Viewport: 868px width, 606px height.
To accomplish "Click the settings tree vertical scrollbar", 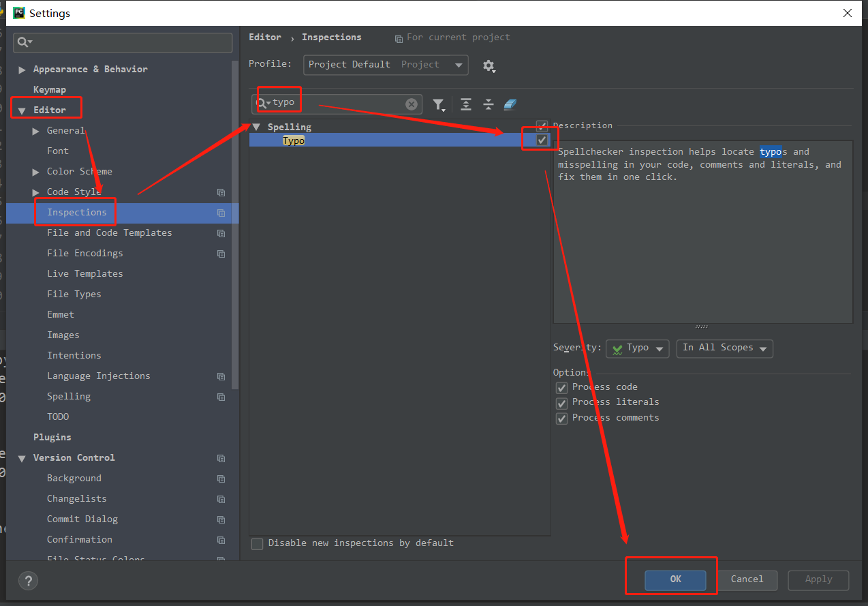I will tap(235, 225).
